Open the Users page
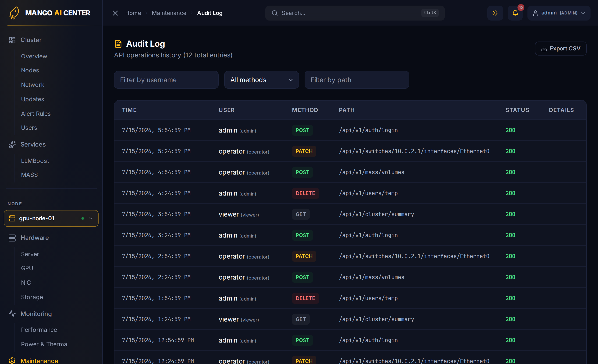The image size is (598, 364). point(29,128)
